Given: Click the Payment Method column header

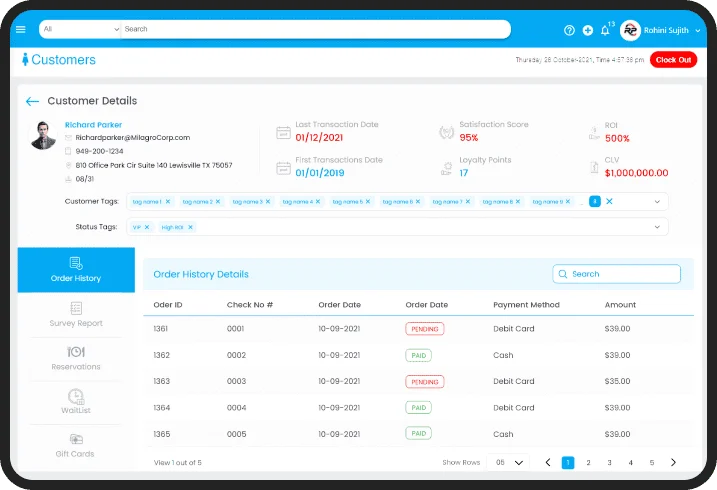Looking at the screenshot, I should [526, 305].
